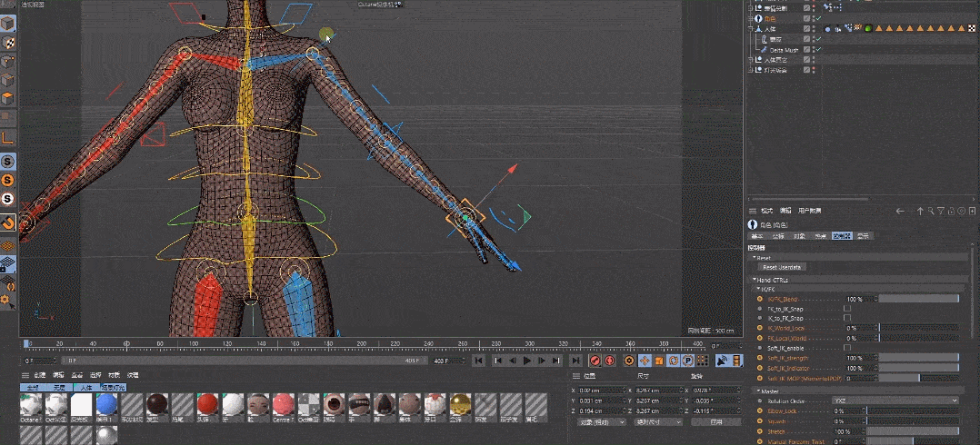Click the magnet snap icon on left toolbar
The height and width of the screenshot is (445, 980).
click(x=7, y=222)
